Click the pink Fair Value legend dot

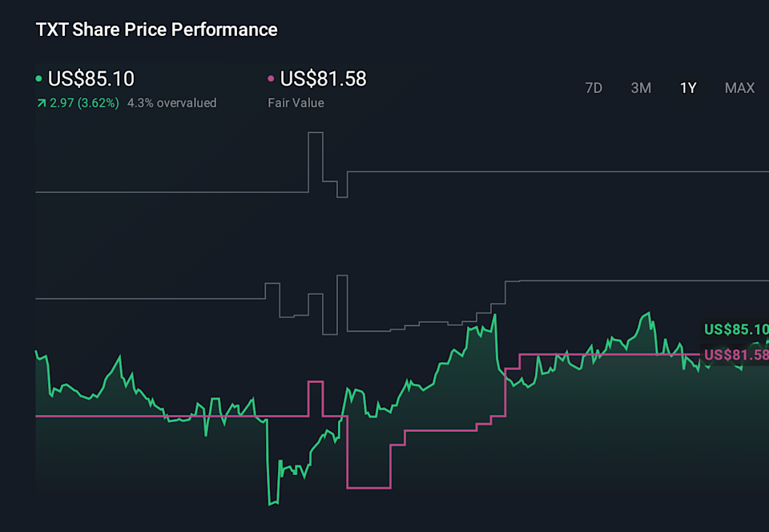click(x=269, y=79)
